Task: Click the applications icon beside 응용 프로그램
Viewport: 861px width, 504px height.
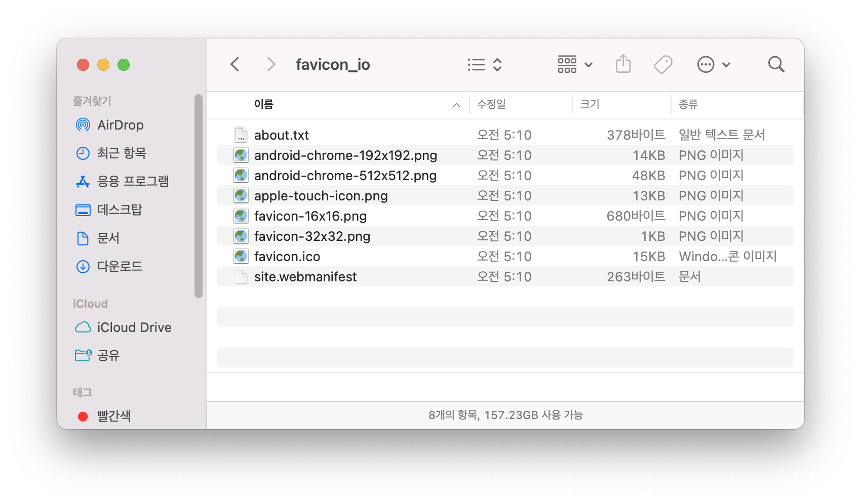Action: coord(83,181)
